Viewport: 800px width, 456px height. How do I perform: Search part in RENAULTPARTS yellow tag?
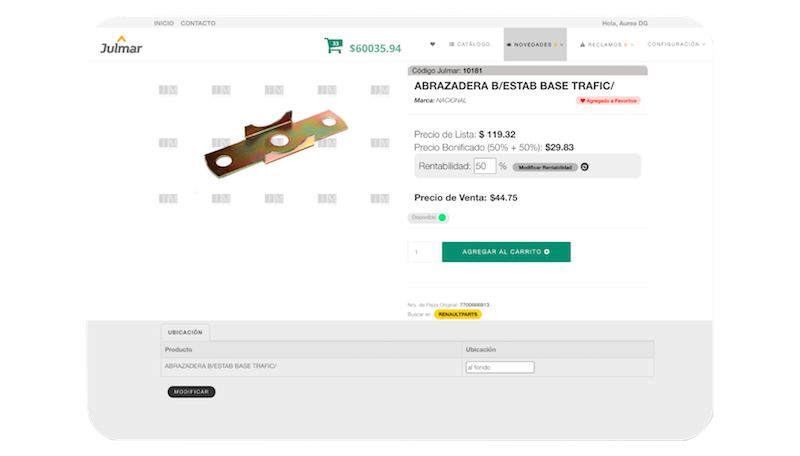[458, 314]
